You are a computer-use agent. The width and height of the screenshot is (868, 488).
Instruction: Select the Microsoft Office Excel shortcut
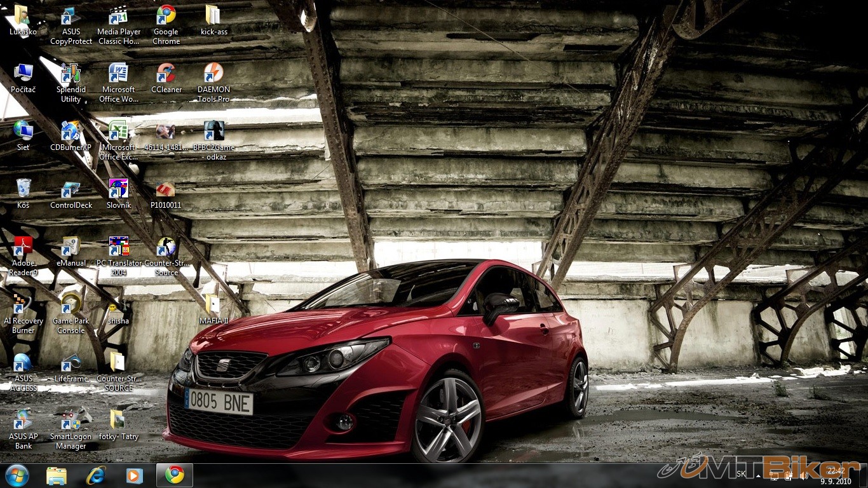118,132
